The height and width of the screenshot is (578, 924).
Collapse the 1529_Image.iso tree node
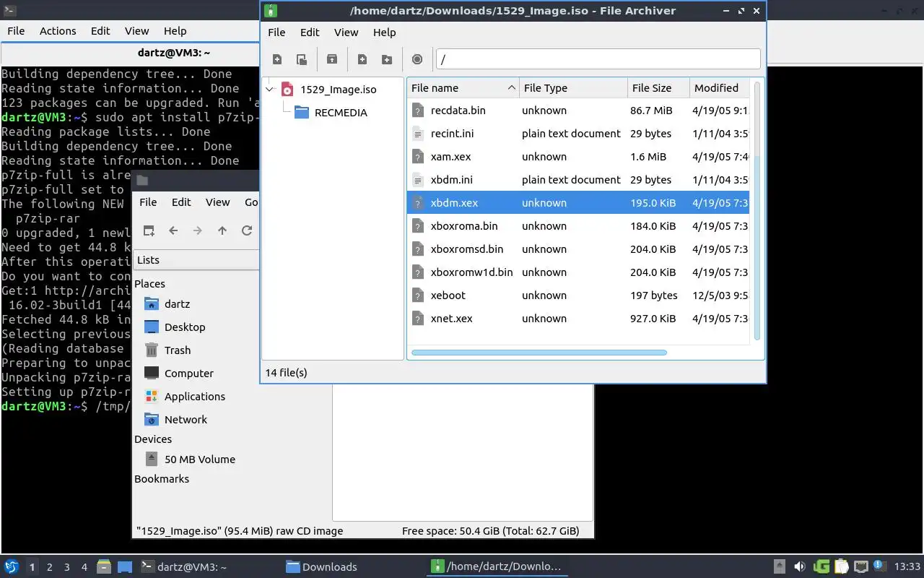pyautogui.click(x=270, y=90)
